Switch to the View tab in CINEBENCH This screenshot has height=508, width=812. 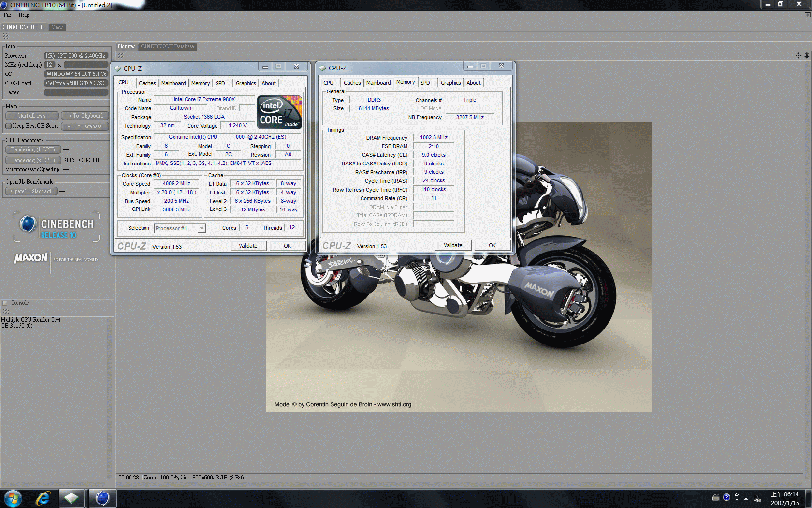[57, 27]
